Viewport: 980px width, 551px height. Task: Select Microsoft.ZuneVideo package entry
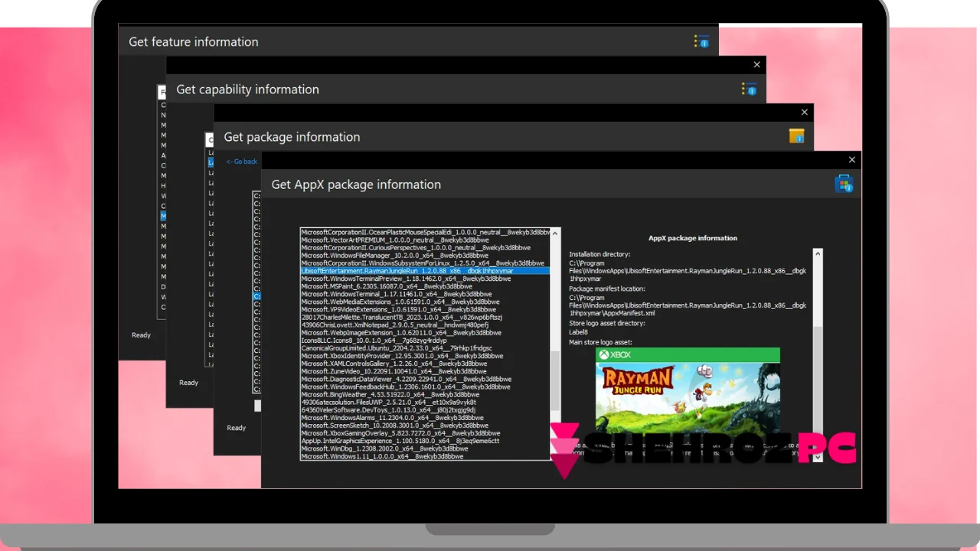pos(425,371)
